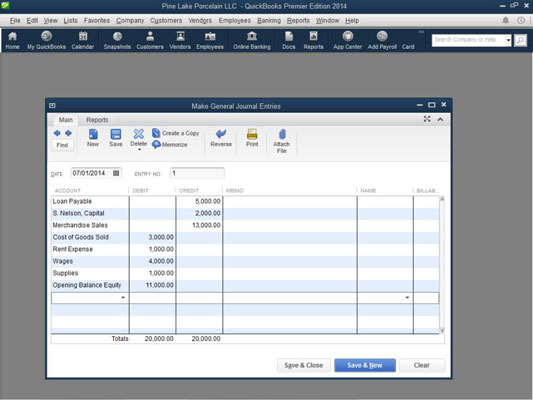
Task: Click the journal entries vertical scrollbar
Action: pos(442,264)
